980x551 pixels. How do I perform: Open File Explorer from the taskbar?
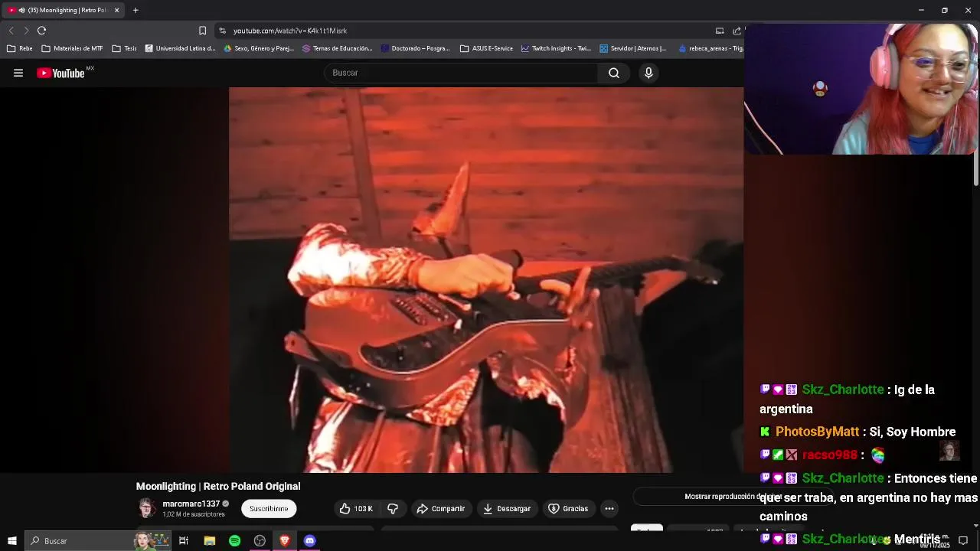pos(209,541)
